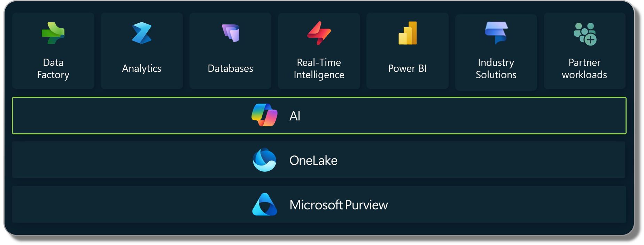Open the Real-Time Intelligence label text
Image resolution: width=644 pixels, height=245 pixels.
319,68
